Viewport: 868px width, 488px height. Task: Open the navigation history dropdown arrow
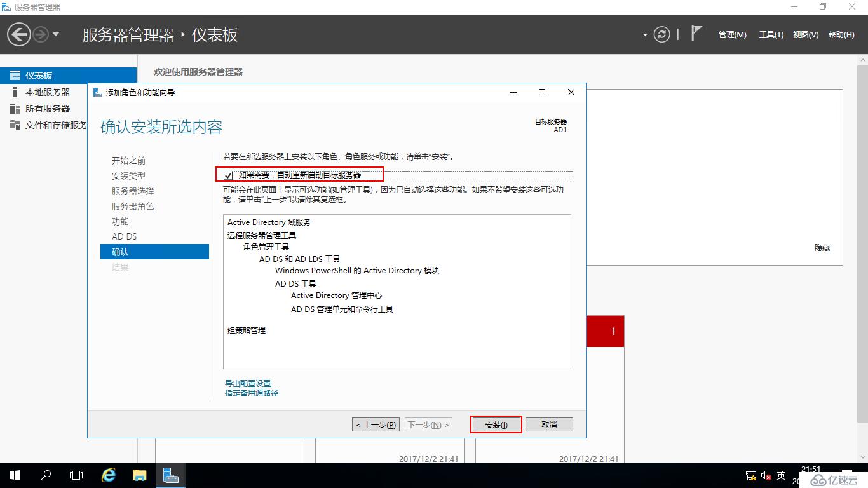click(56, 34)
